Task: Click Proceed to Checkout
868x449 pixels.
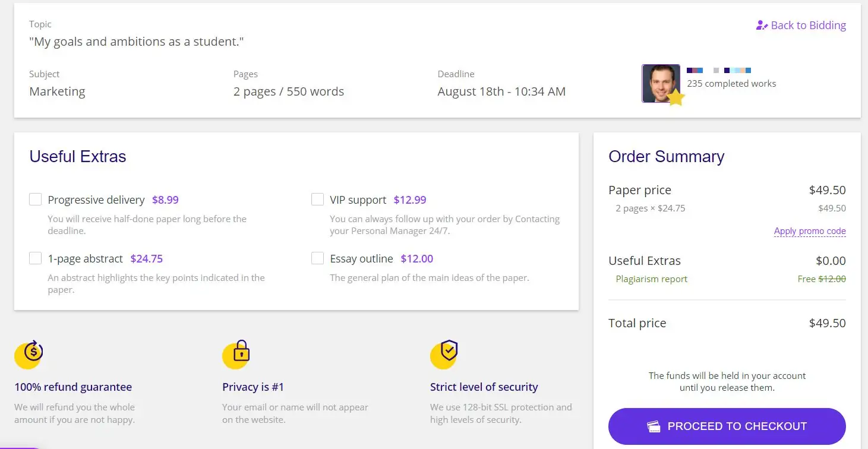Action: [727, 426]
